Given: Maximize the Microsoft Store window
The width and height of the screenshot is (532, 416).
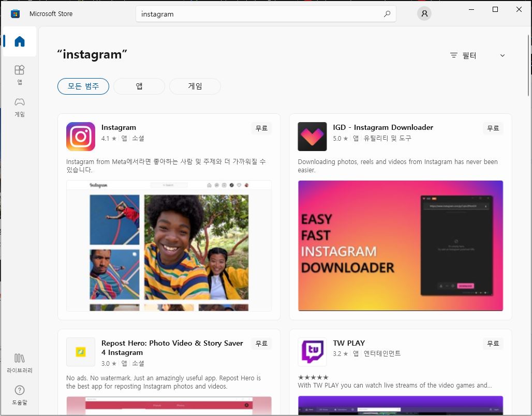Looking at the screenshot, I should [x=495, y=9].
